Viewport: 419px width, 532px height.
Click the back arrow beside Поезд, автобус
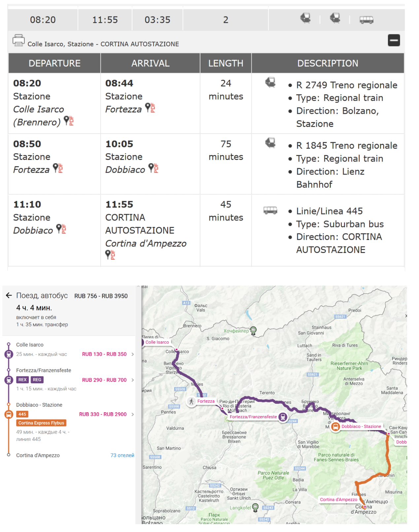(x=9, y=296)
